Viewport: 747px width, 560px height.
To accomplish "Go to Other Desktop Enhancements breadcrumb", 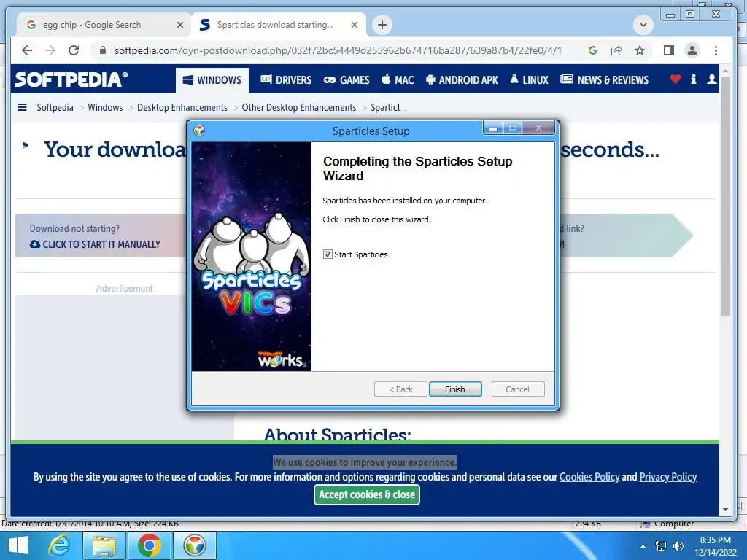I will (x=298, y=108).
